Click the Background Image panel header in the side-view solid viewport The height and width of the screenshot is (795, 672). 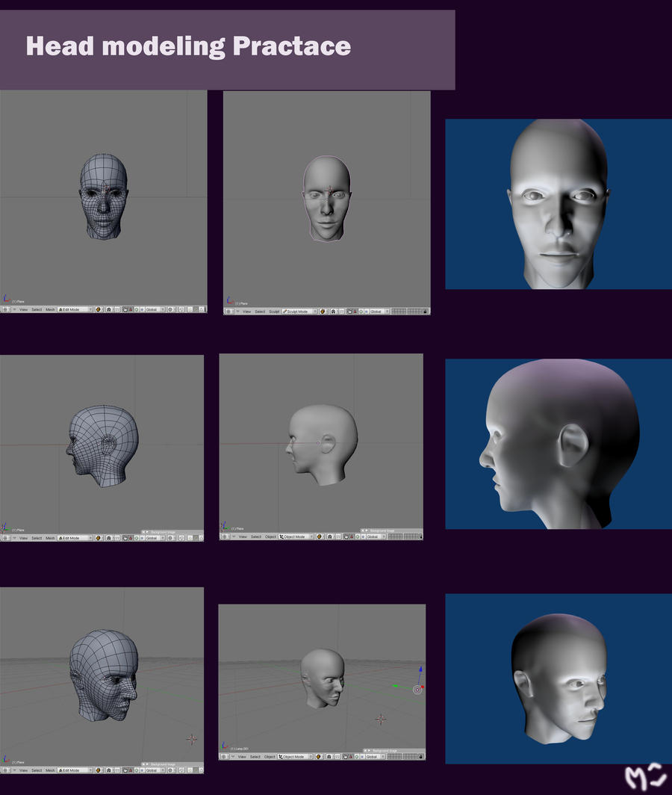click(391, 530)
